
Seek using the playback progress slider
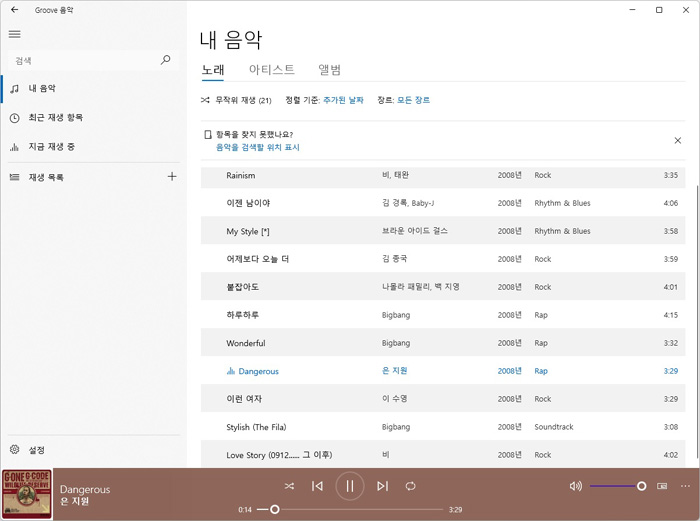click(x=350, y=509)
